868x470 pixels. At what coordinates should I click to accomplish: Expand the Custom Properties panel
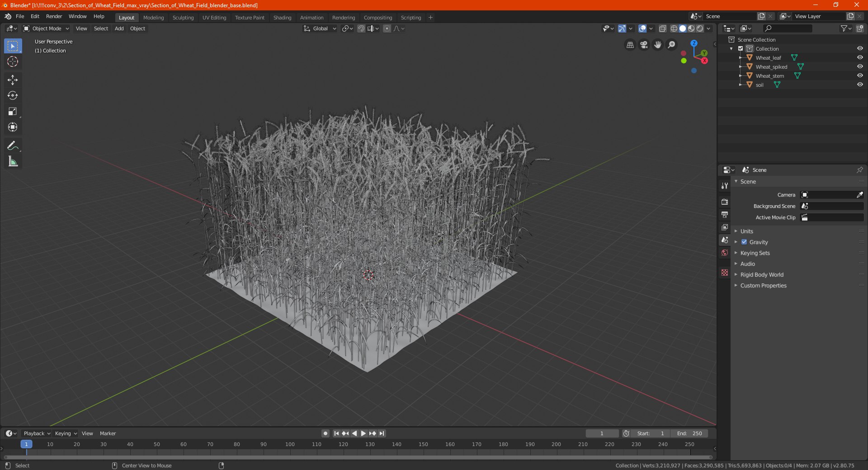click(763, 286)
